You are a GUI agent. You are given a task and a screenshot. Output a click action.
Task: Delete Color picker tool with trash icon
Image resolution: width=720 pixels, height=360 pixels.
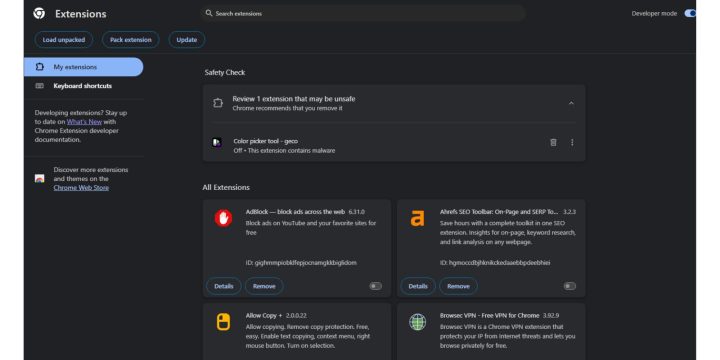point(553,142)
